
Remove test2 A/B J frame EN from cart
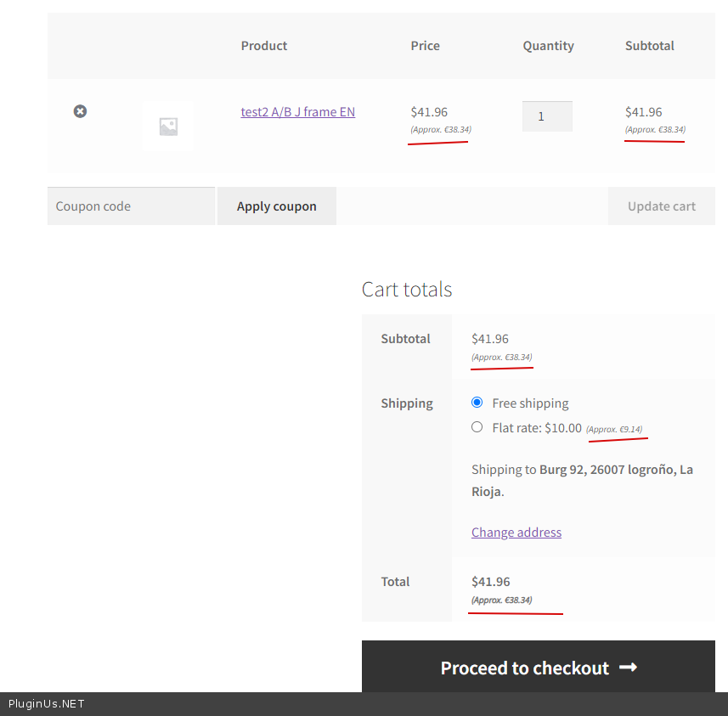click(80, 111)
